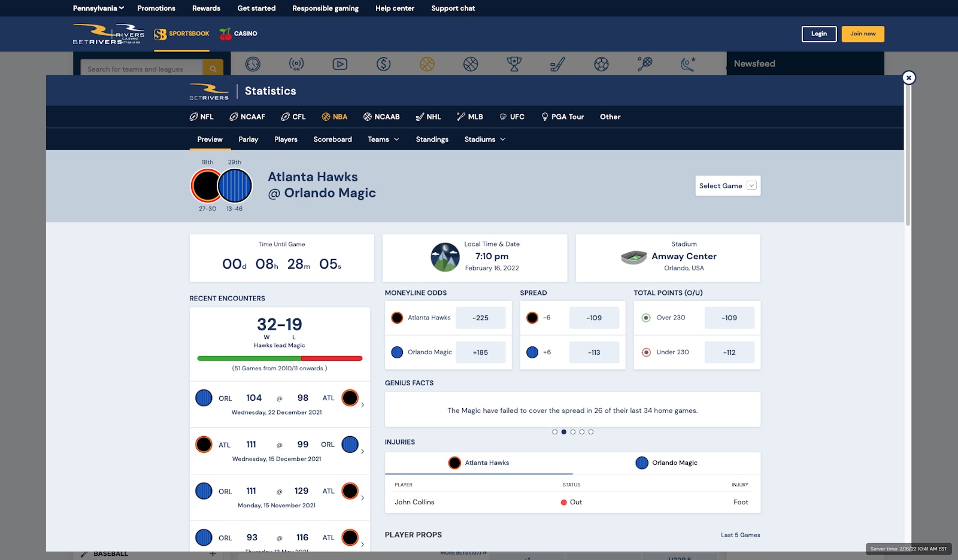Close the Statistics popup with the X icon

[908, 78]
